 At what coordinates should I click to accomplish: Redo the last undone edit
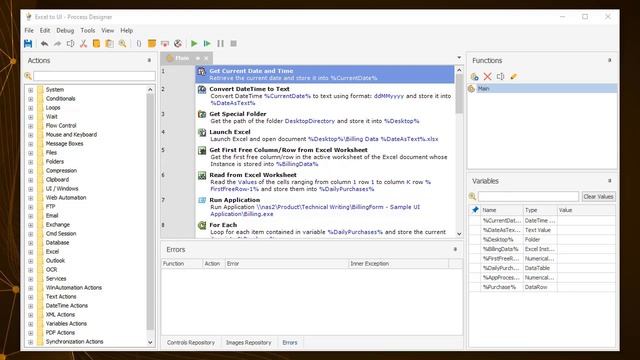[58, 44]
